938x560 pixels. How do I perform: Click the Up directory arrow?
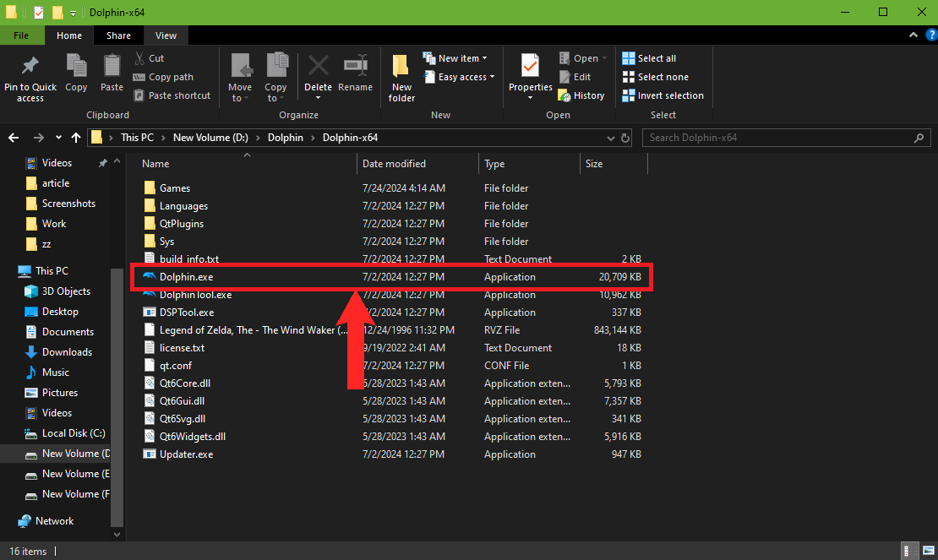click(76, 138)
